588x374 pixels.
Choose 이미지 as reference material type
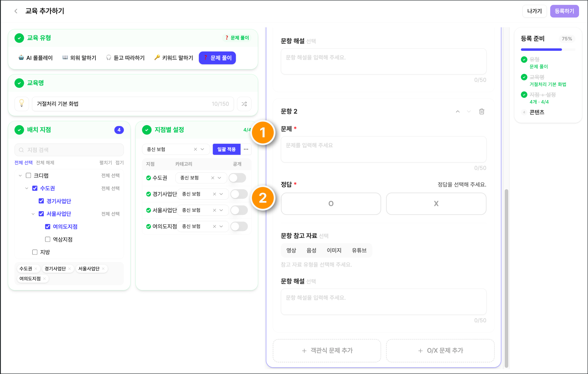[x=334, y=250]
